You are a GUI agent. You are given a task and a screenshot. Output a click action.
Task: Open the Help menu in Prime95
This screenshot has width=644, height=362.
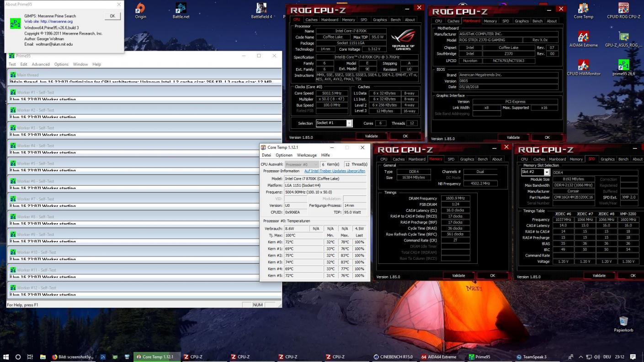pyautogui.click(x=96, y=64)
